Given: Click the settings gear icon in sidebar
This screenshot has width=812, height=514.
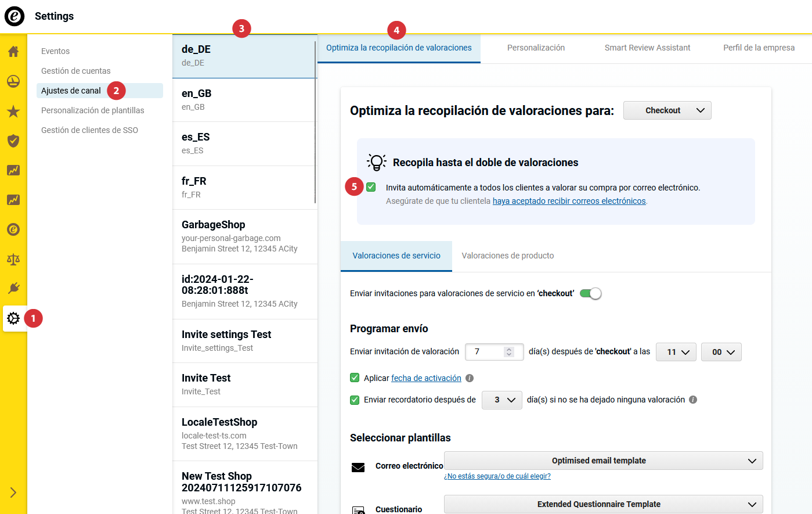Looking at the screenshot, I should [13, 318].
